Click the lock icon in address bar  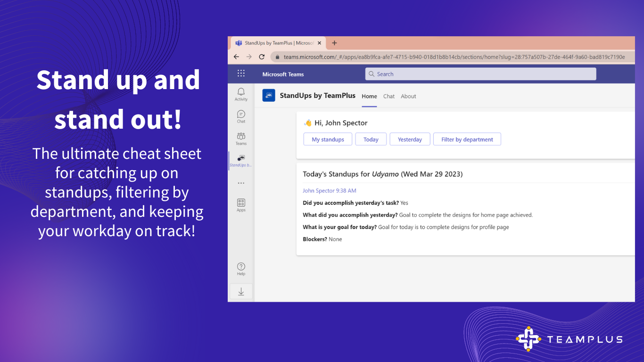pyautogui.click(x=278, y=57)
